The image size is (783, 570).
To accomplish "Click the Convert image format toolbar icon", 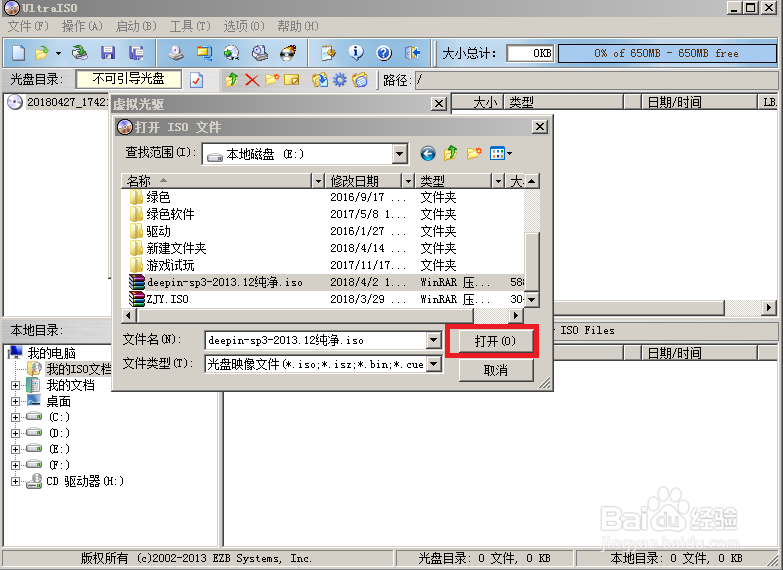I will (x=232, y=53).
